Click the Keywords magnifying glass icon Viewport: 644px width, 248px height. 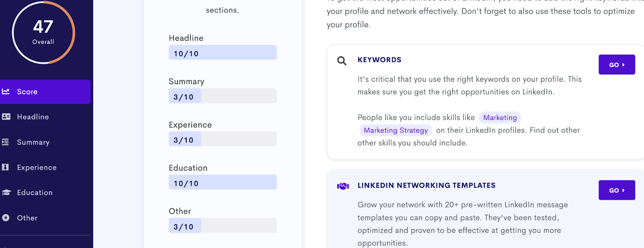point(342,61)
